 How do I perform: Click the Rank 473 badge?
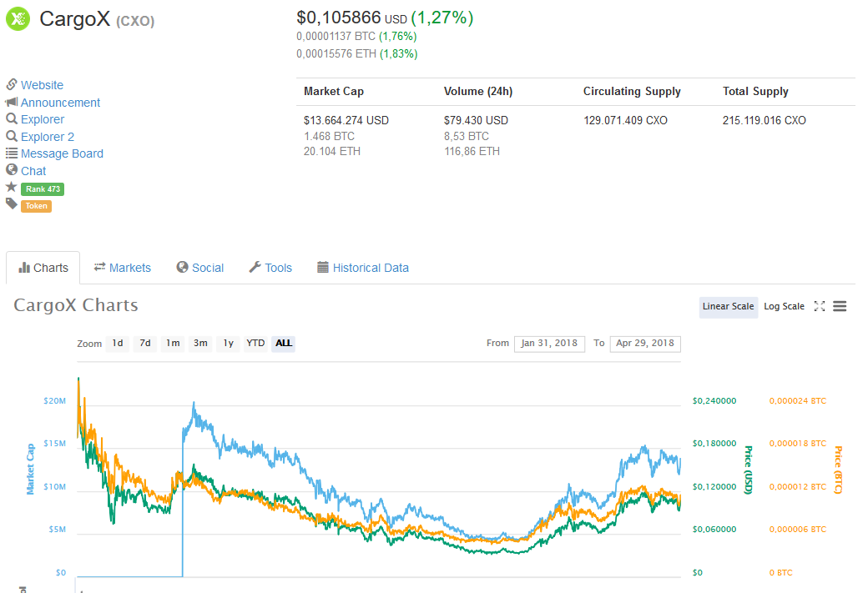43,189
